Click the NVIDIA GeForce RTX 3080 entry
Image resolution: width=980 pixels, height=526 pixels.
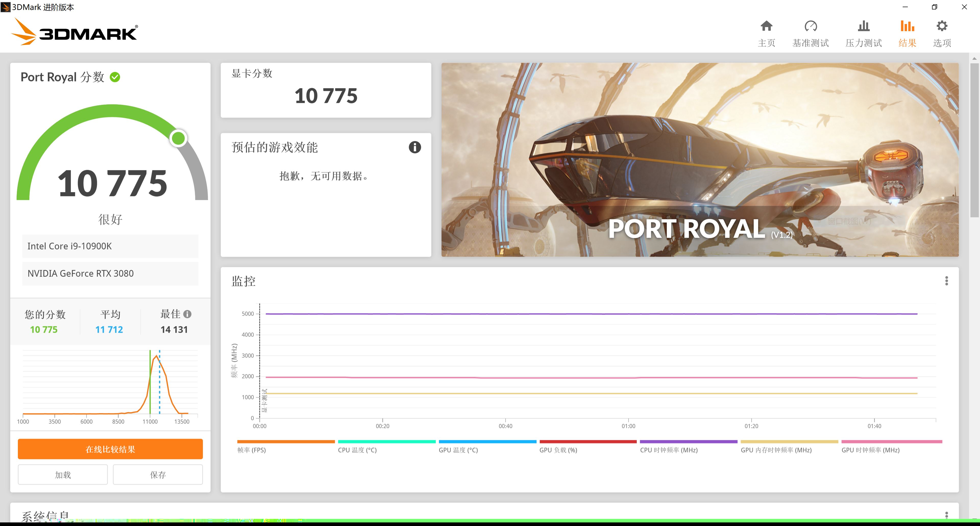(110, 273)
